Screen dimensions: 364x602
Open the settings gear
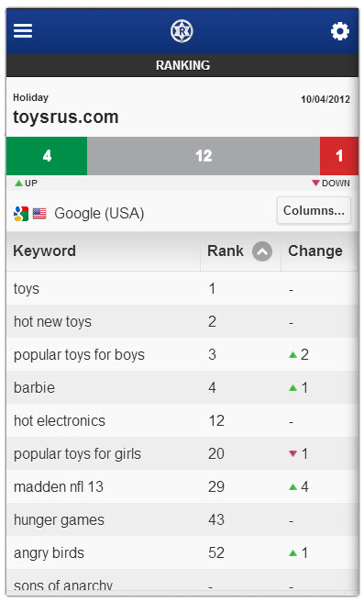click(340, 31)
